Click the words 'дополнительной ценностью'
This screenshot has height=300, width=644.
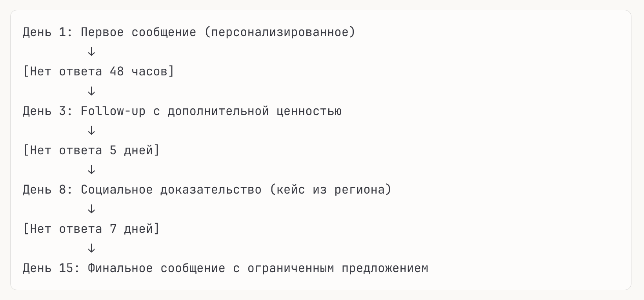(x=254, y=111)
